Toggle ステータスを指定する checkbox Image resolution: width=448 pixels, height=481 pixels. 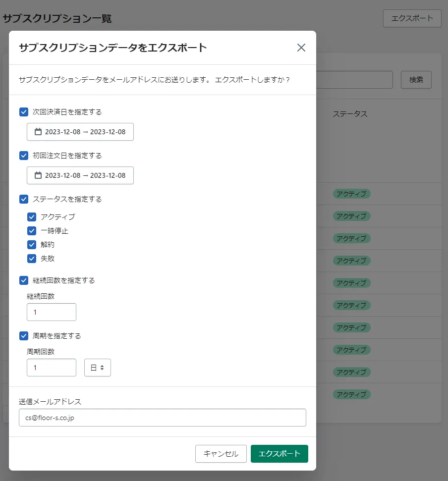24,199
